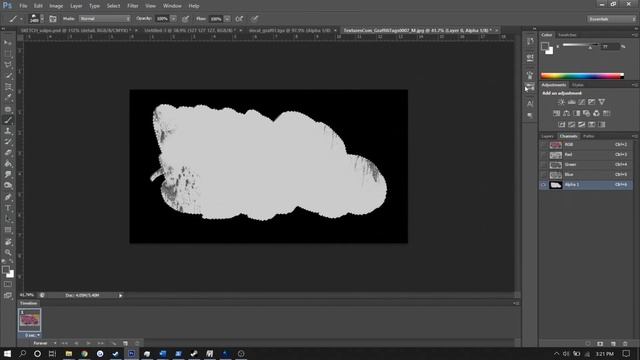This screenshot has height=360, width=640.
Task: Select the Rectangular Marquee tool
Action: (8, 54)
